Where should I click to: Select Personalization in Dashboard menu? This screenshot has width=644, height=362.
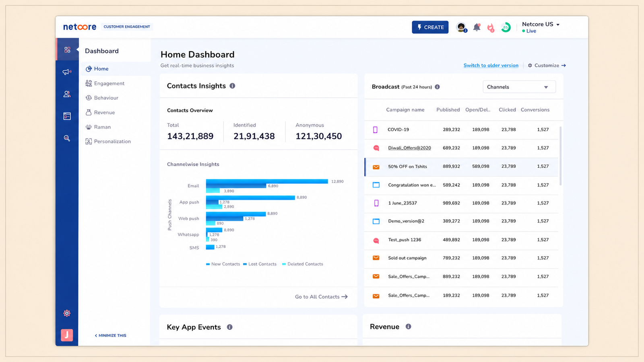click(x=112, y=142)
